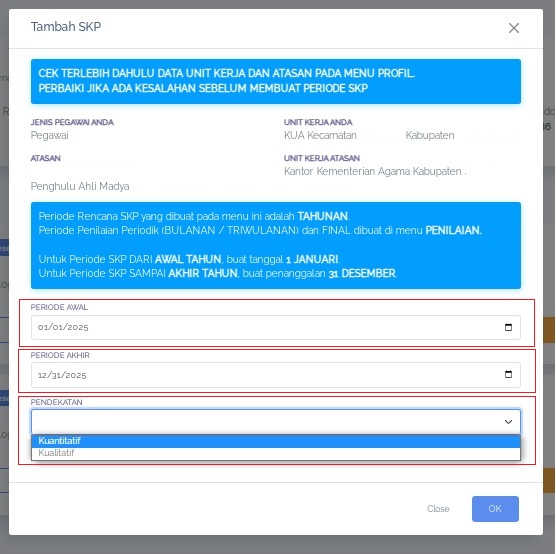Viewport: 556px width, 554px height.
Task: Open the calendar picker icon for Periode Awal
Action: tap(508, 327)
